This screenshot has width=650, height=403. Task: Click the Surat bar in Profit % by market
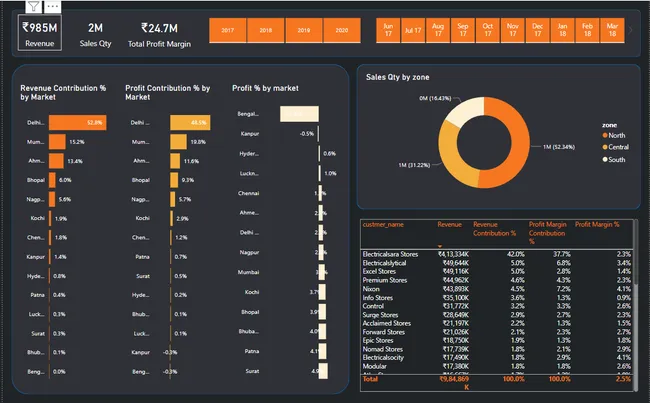click(x=323, y=371)
